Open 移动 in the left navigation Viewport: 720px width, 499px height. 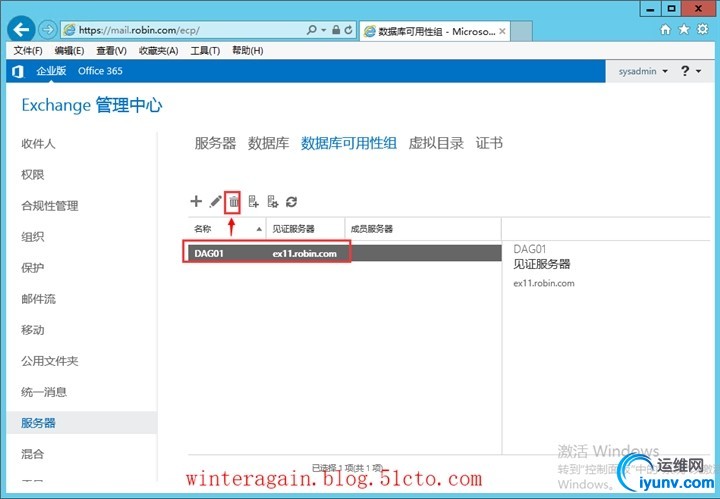coord(33,330)
